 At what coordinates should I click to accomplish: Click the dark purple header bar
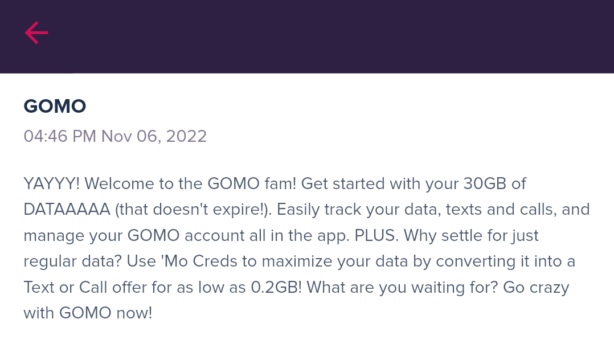tap(307, 36)
